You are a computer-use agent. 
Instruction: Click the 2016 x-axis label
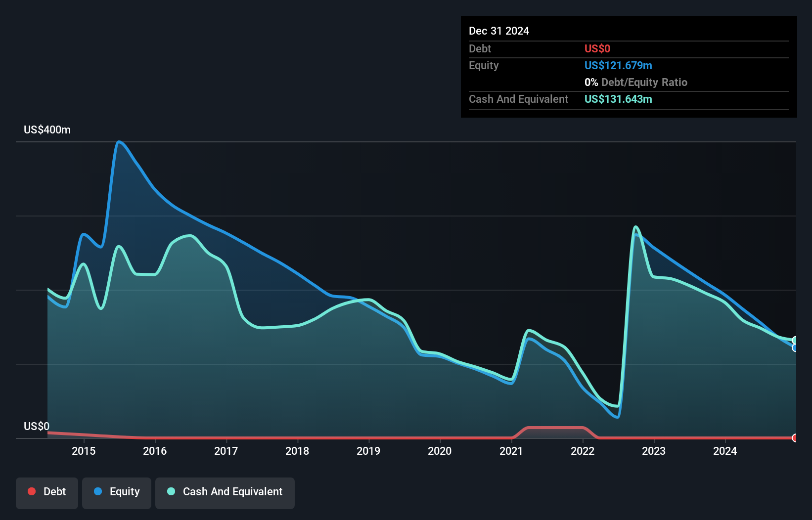click(155, 451)
